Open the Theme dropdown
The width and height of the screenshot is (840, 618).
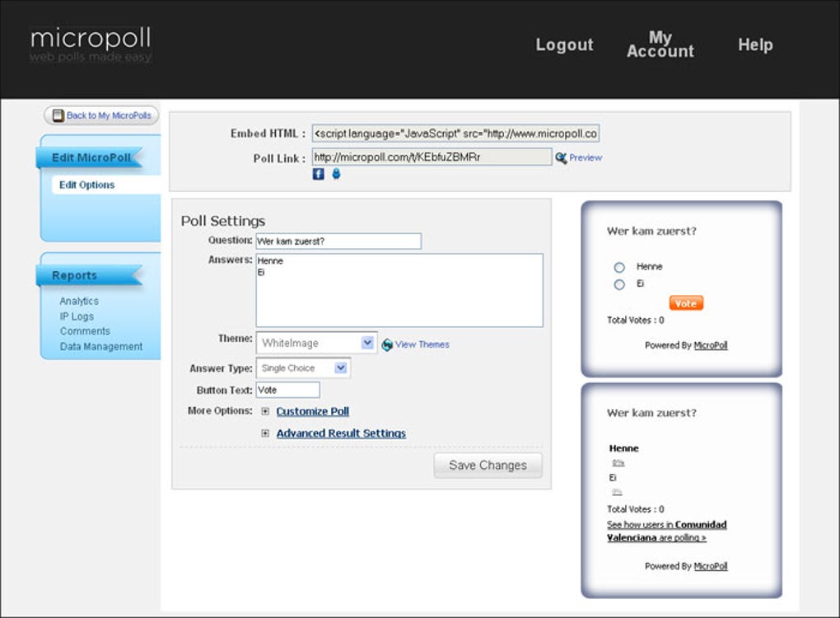[x=316, y=343]
